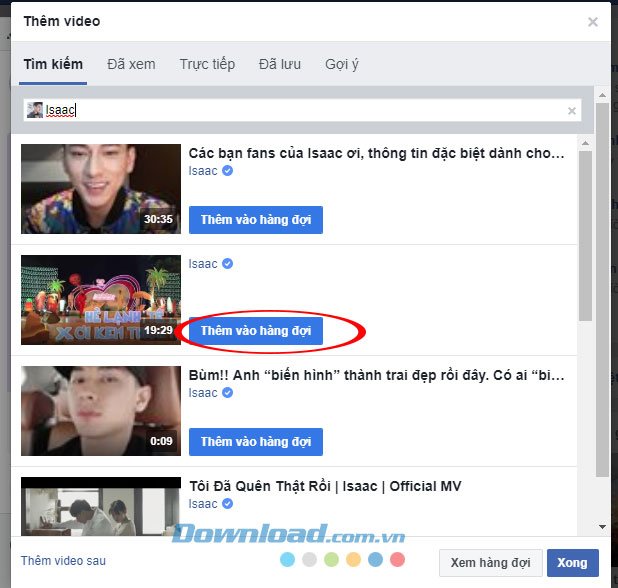Image resolution: width=618 pixels, height=588 pixels.
Task: Add the 0:09 video to queue
Action: (256, 442)
